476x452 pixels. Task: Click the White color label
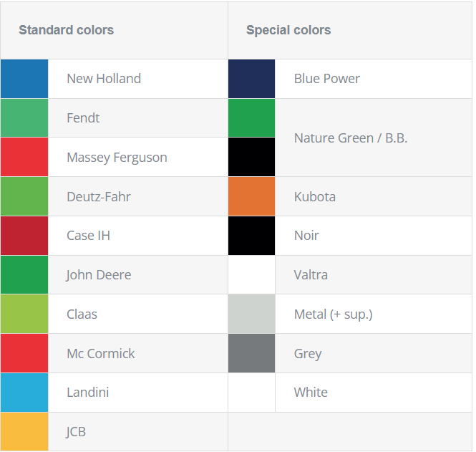click(311, 393)
